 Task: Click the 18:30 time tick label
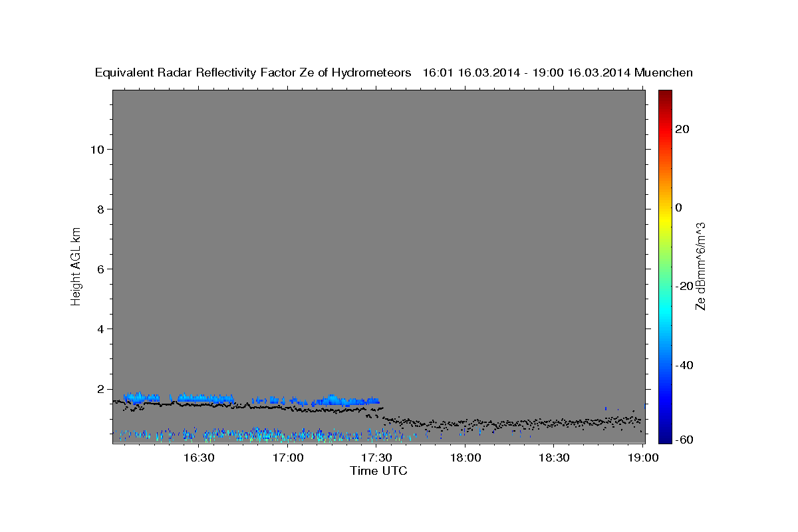[554, 458]
